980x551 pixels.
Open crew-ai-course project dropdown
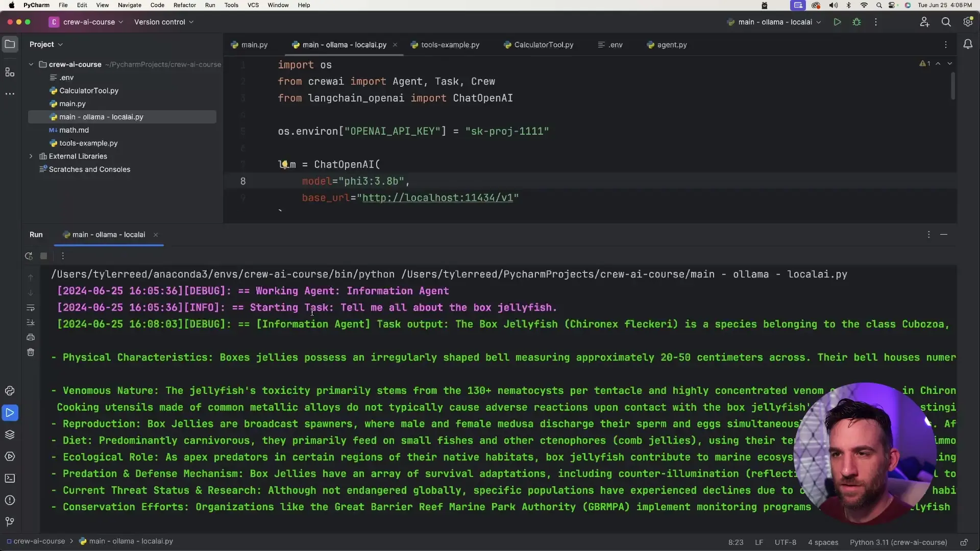pyautogui.click(x=86, y=22)
